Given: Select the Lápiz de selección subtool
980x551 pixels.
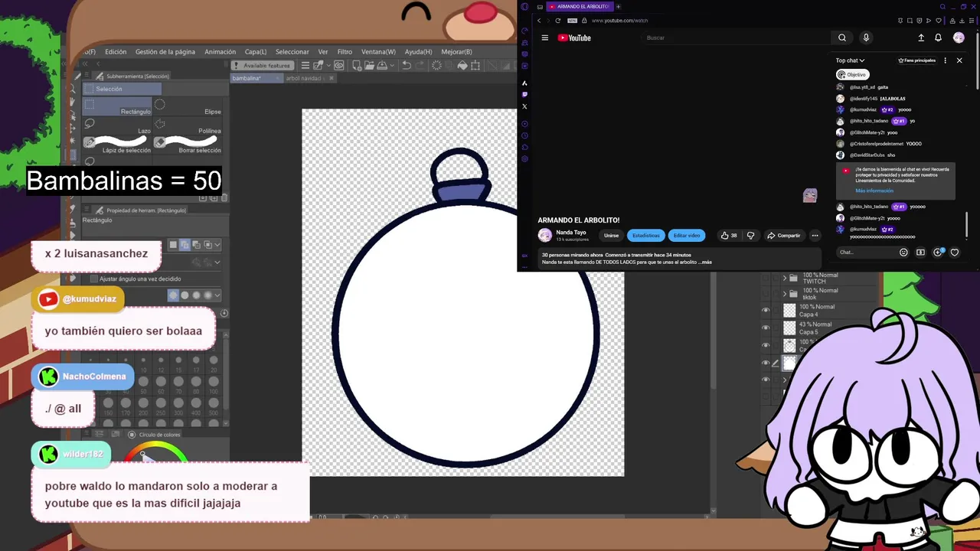Looking at the screenshot, I should pyautogui.click(x=117, y=145).
